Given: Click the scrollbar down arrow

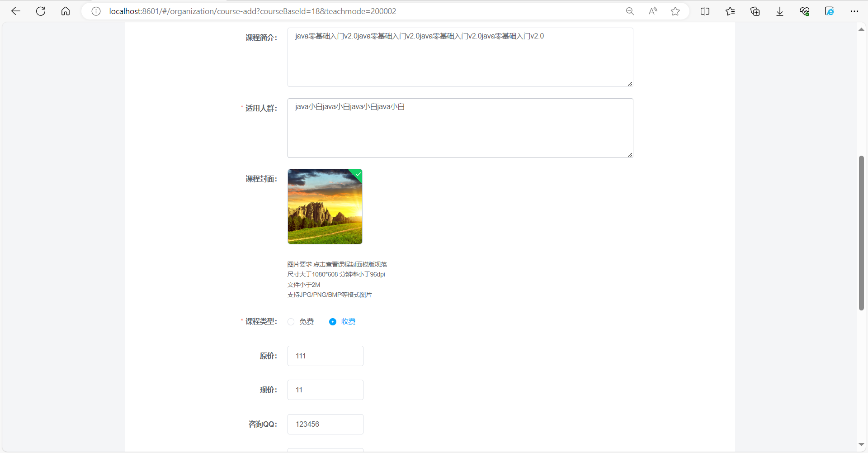Looking at the screenshot, I should [x=861, y=444].
